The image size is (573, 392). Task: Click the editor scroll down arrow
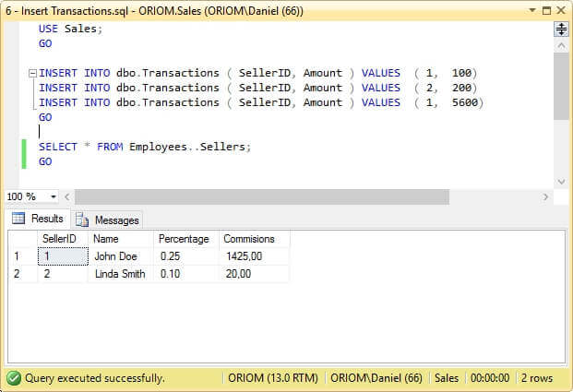click(561, 181)
